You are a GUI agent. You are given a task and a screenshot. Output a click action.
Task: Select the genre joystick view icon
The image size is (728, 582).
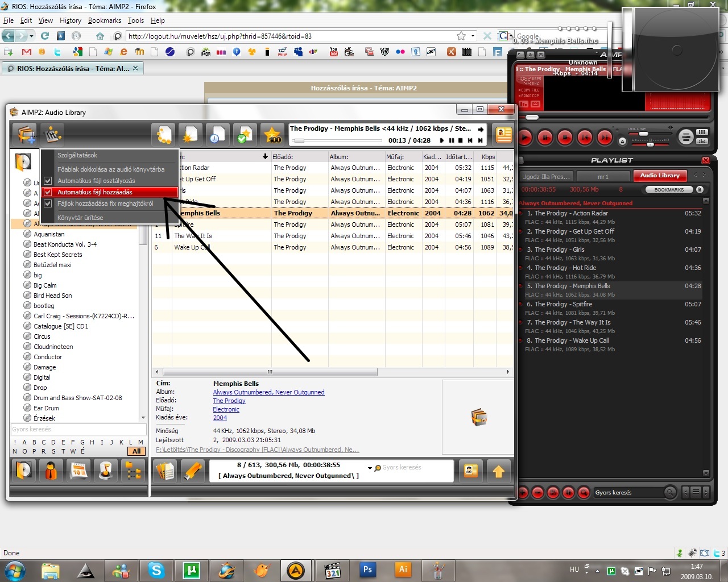(x=106, y=471)
